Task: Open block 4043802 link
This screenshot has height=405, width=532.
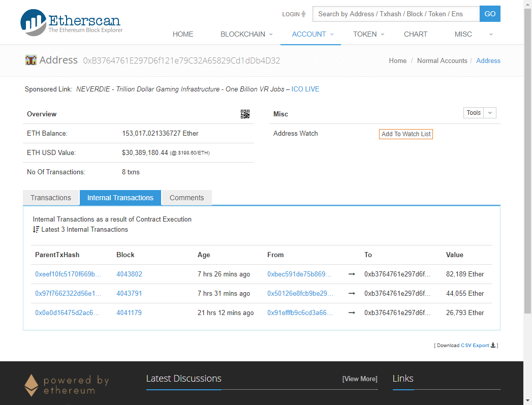Action: coord(129,274)
